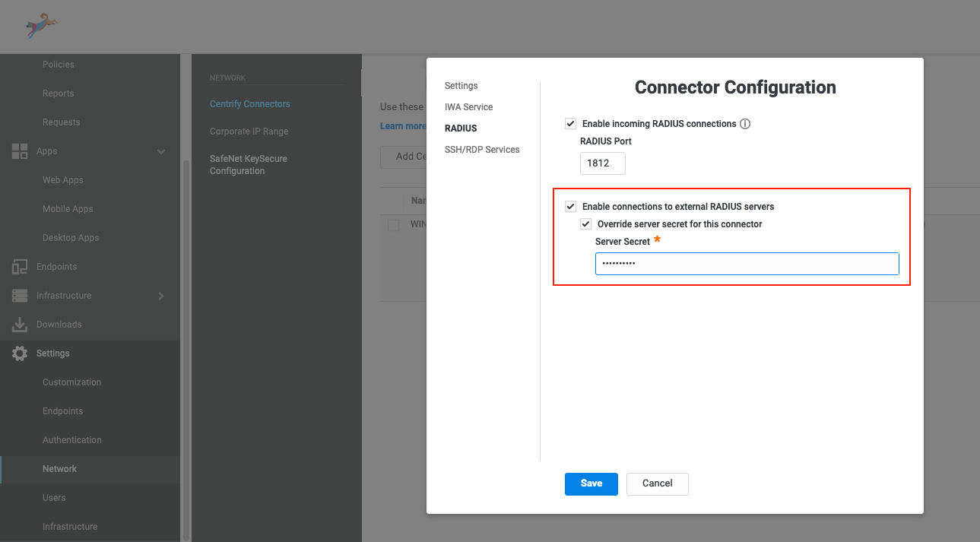This screenshot has height=542, width=980.
Task: Select the WIN connector row checkbox
Action: pos(393,224)
